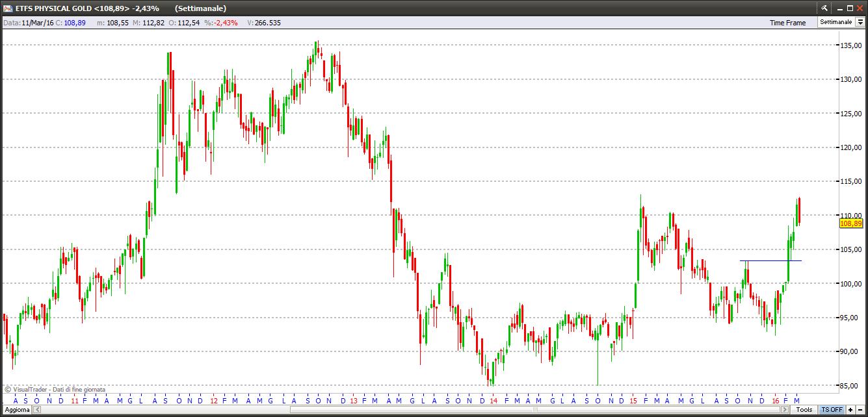Click the year marker 13 on time axis
The height and width of the screenshot is (417, 868).
(354, 401)
